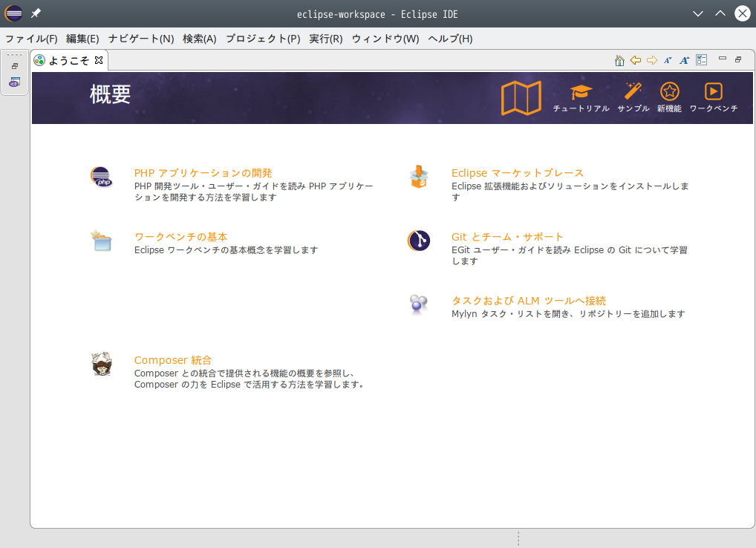
Task: Open welcome page customize icon
Action: [702, 59]
